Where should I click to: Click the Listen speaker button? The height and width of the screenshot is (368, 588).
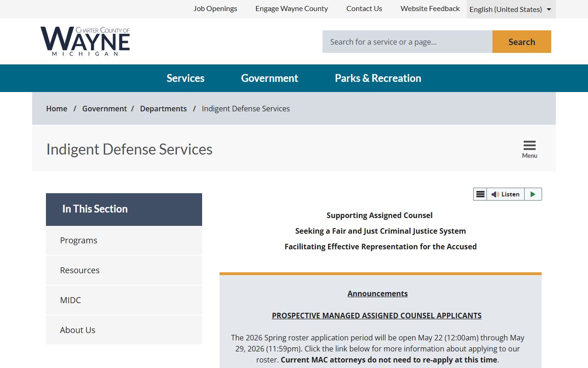point(505,194)
